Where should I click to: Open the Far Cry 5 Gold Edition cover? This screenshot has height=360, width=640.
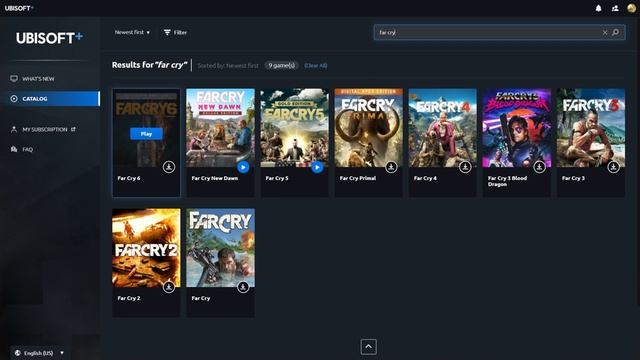tap(294, 128)
